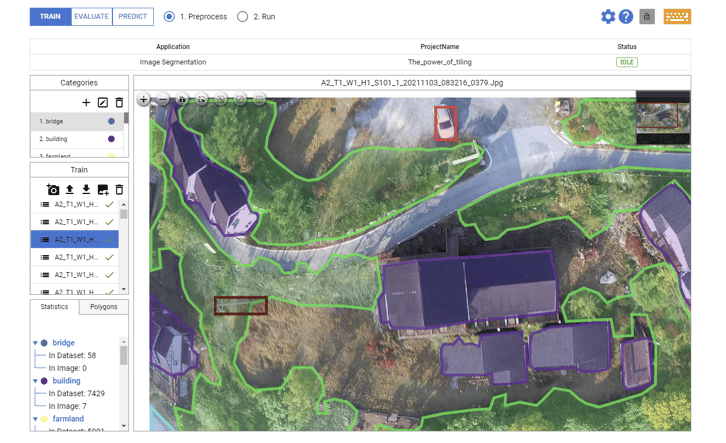Click the 'Train' panel header
Image resolution: width=726 pixels, height=443 pixels.
(79, 170)
